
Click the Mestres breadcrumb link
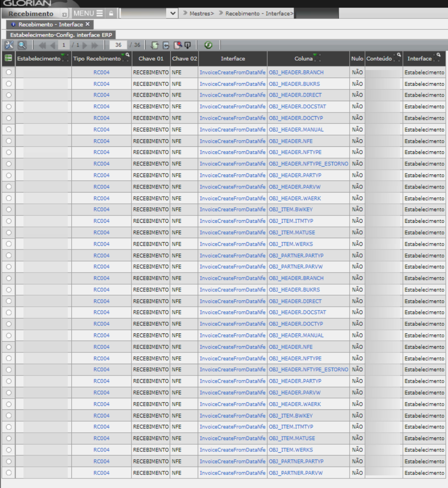coord(201,14)
